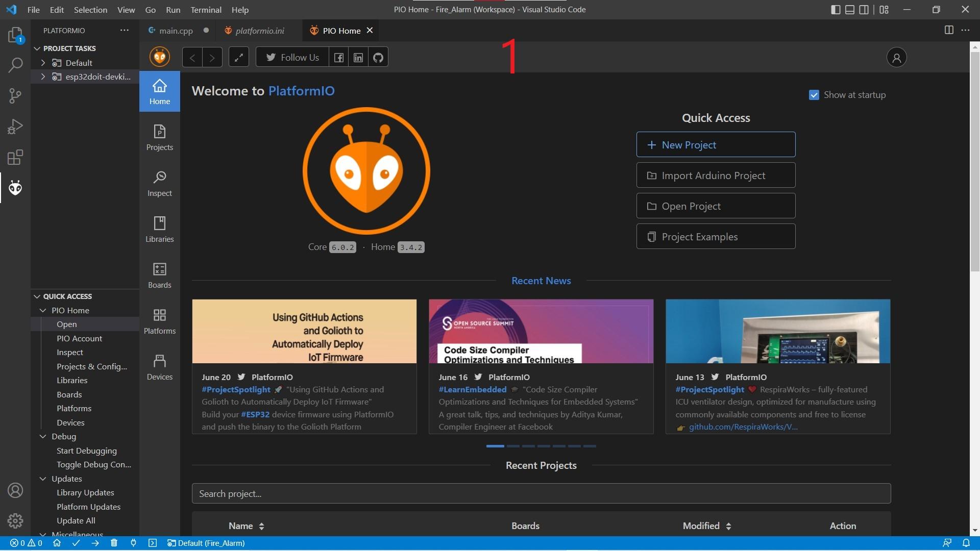Toggle the panel layout icon in title bar
This screenshot has width=980, height=551.
(x=850, y=10)
